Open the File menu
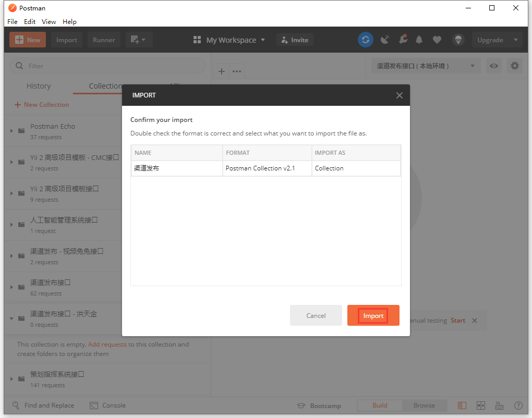The height and width of the screenshot is (418, 532). 13,22
